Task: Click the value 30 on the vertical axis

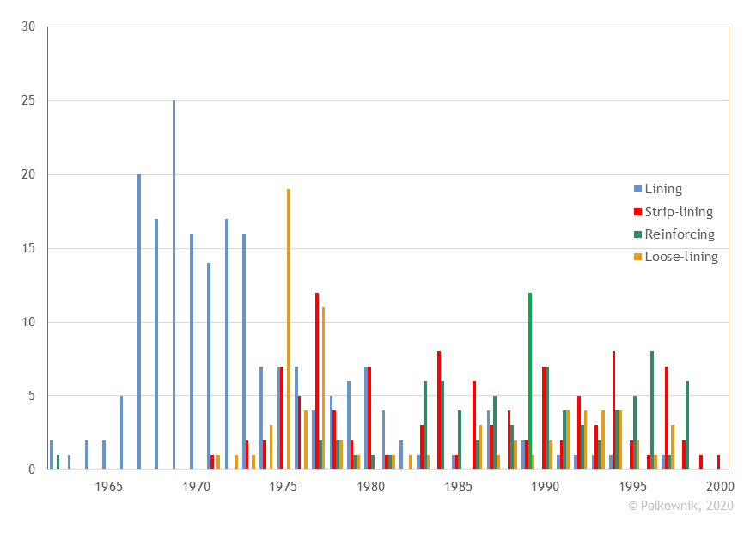Action: [30, 27]
